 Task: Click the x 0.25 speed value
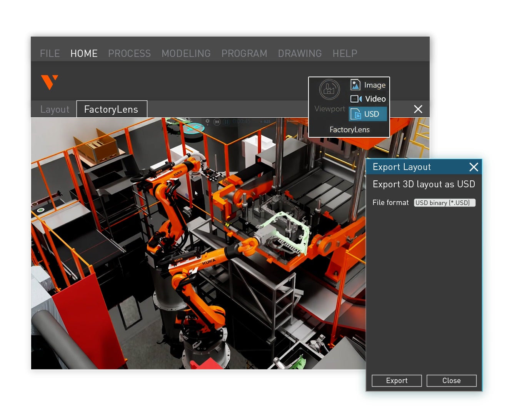[x=265, y=122]
